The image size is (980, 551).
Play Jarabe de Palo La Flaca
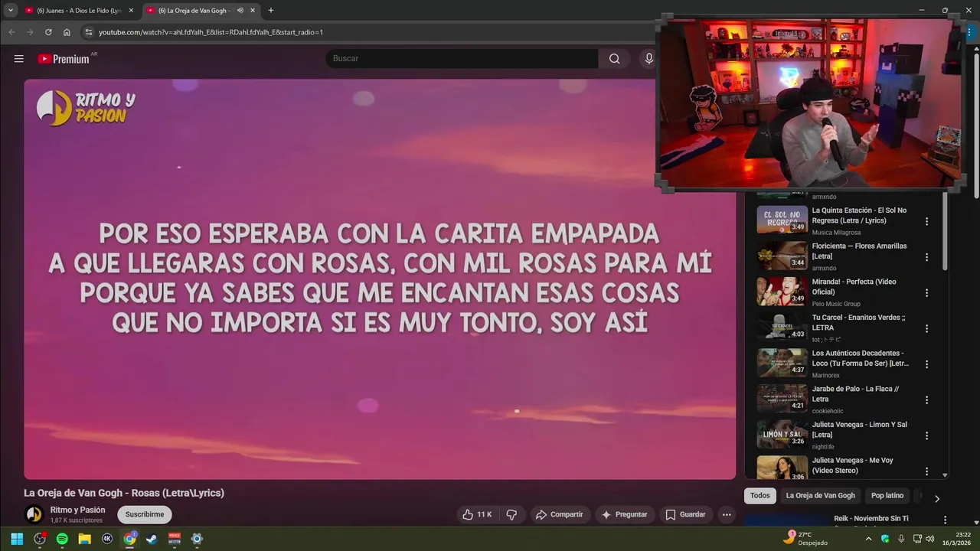click(855, 393)
